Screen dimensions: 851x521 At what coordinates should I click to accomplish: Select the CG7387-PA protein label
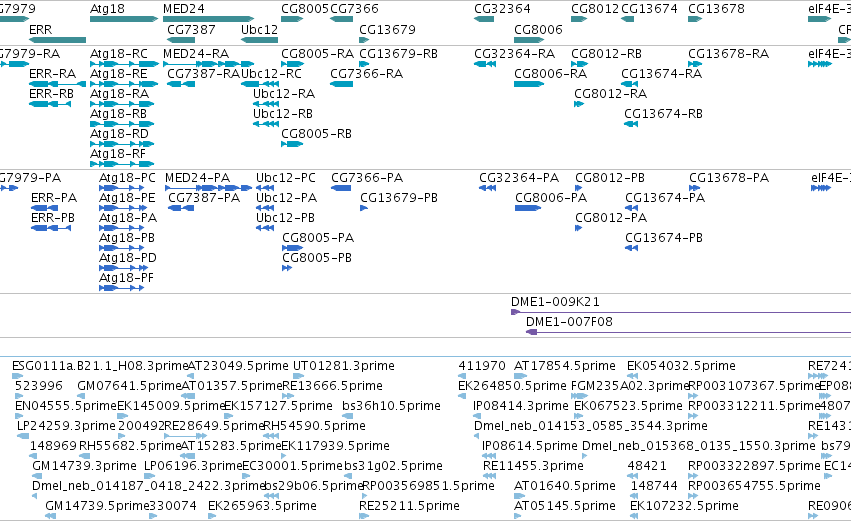[204, 198]
